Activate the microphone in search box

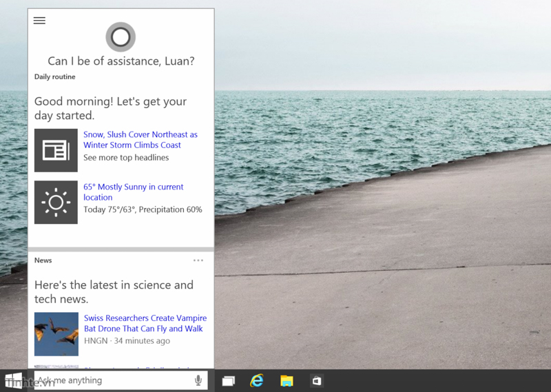pos(198,380)
